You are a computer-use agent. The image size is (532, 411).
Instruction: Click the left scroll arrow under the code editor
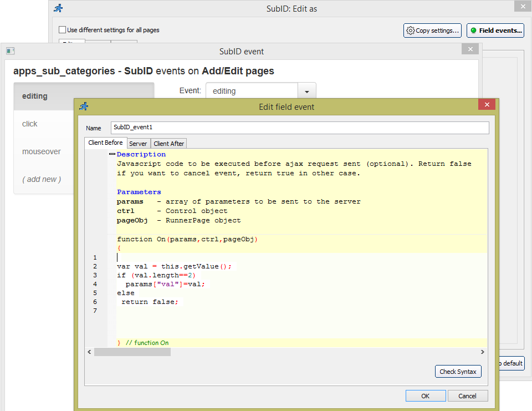pos(89,352)
